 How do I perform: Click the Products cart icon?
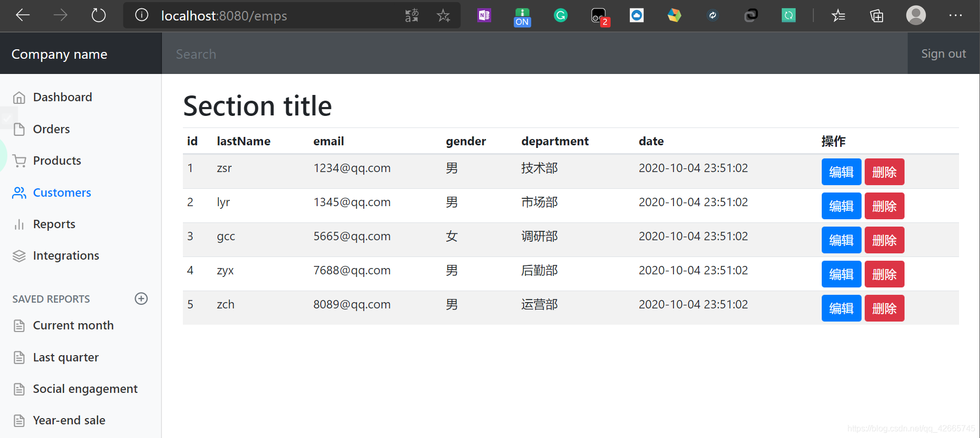[x=19, y=161]
